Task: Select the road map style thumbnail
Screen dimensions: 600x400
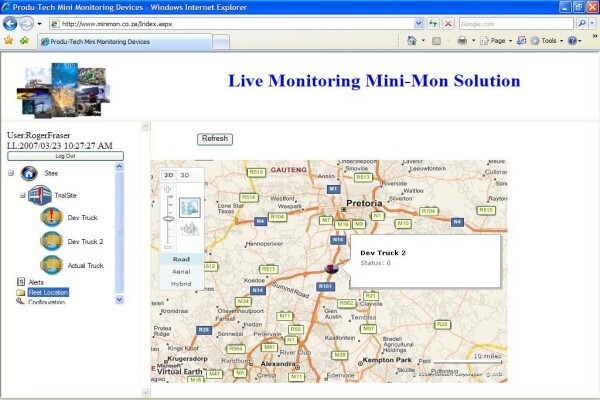Action: [190, 207]
